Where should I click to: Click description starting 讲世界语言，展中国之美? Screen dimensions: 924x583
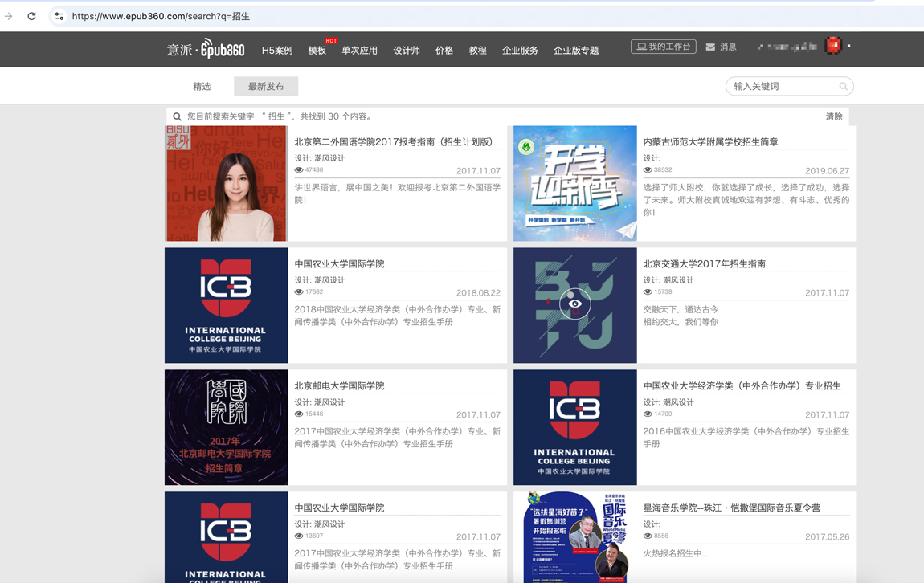398,194
